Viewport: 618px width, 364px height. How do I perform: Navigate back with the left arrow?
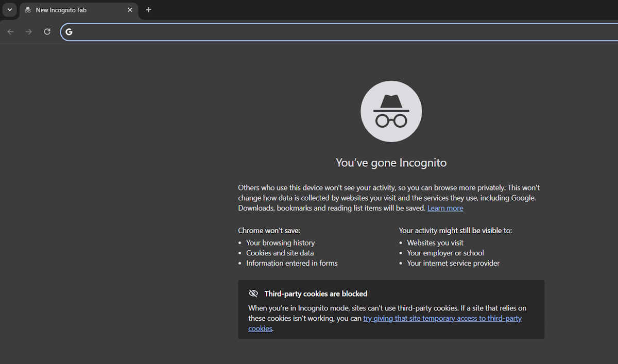pyautogui.click(x=10, y=31)
